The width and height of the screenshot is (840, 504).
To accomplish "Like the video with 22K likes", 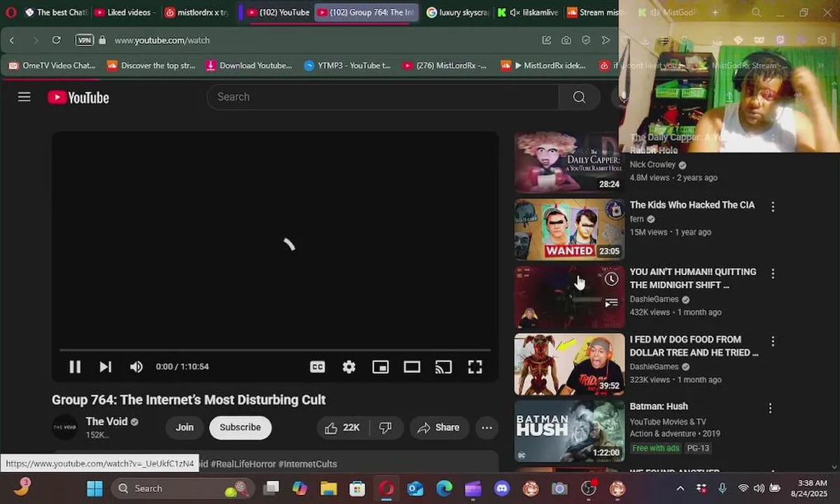I will click(342, 428).
